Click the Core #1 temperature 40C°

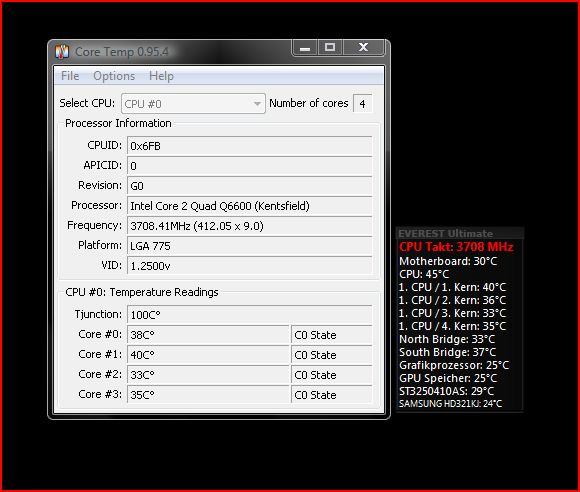(208, 355)
